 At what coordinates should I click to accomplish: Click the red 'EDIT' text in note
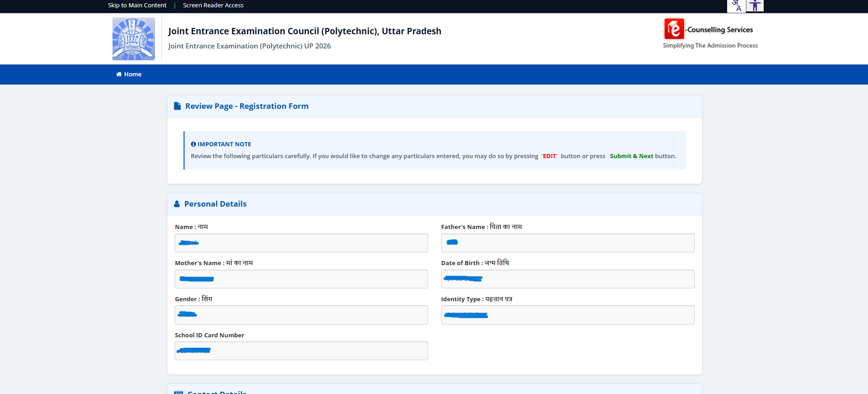coord(549,156)
